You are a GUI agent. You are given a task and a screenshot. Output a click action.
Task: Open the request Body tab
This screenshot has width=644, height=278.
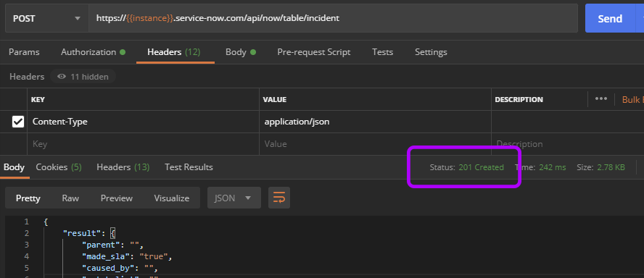(241, 52)
